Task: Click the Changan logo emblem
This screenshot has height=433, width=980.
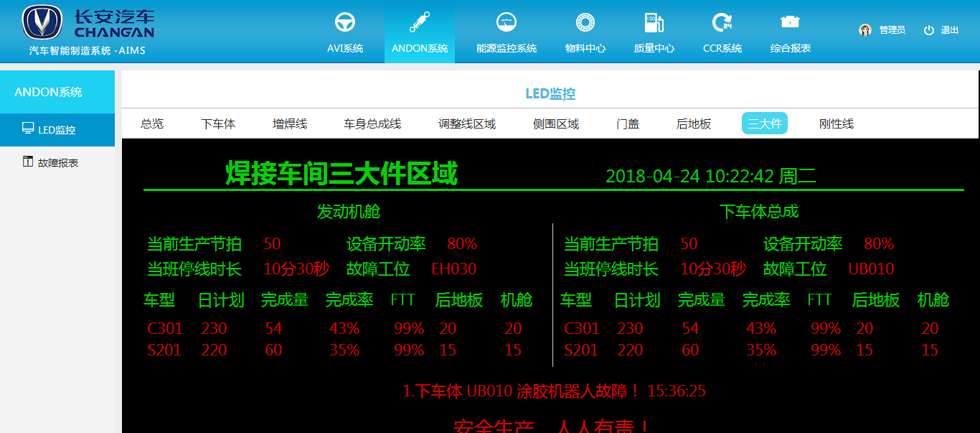Action: (42, 22)
